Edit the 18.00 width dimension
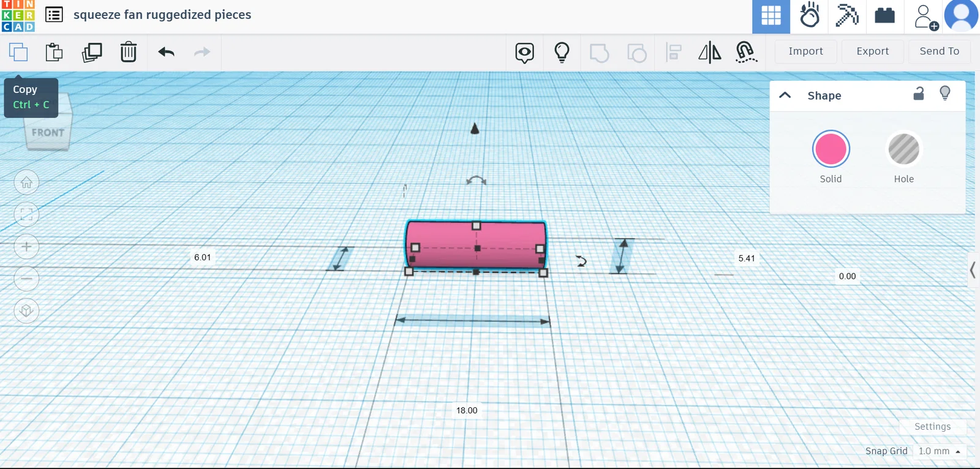The width and height of the screenshot is (980, 469). pos(467,410)
